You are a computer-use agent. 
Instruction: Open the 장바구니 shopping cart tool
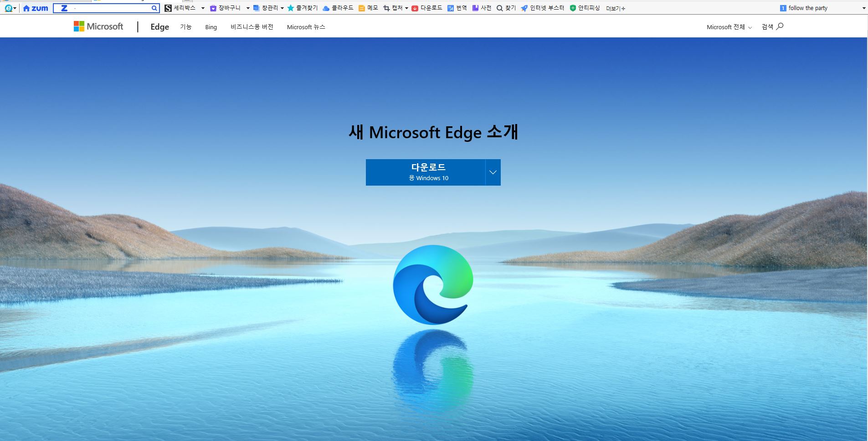pyautogui.click(x=225, y=8)
